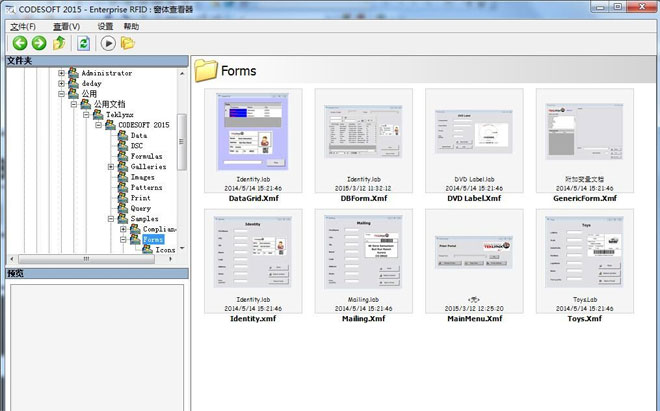Open the 设置 menu
The height and width of the screenshot is (411, 660).
pyautogui.click(x=105, y=27)
